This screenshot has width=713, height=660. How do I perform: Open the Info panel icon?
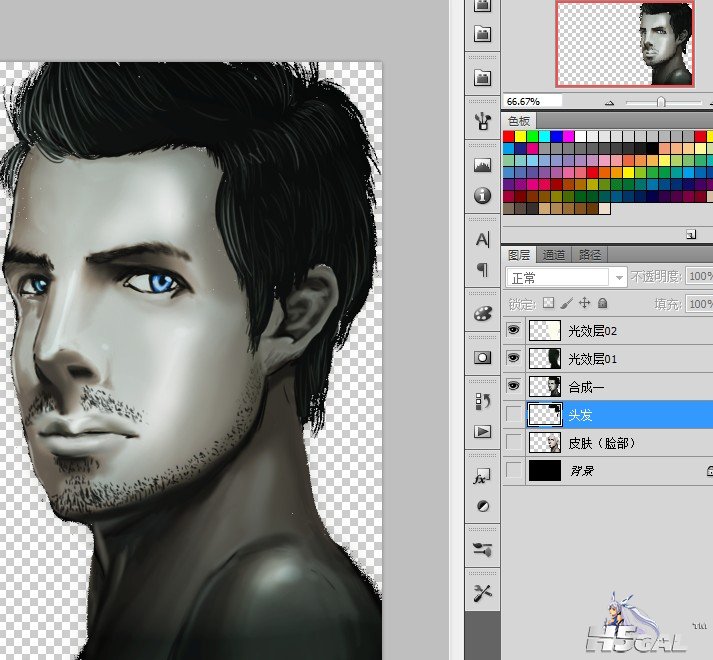483,195
